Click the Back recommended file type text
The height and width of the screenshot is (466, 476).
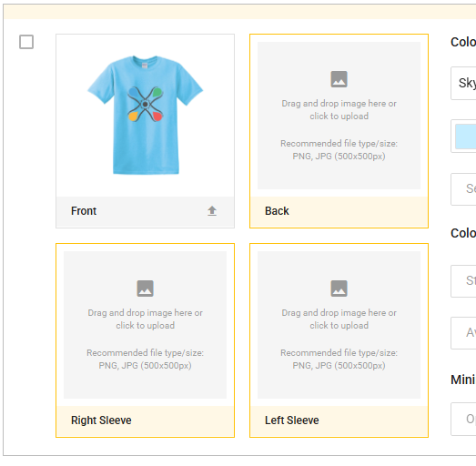click(339, 149)
